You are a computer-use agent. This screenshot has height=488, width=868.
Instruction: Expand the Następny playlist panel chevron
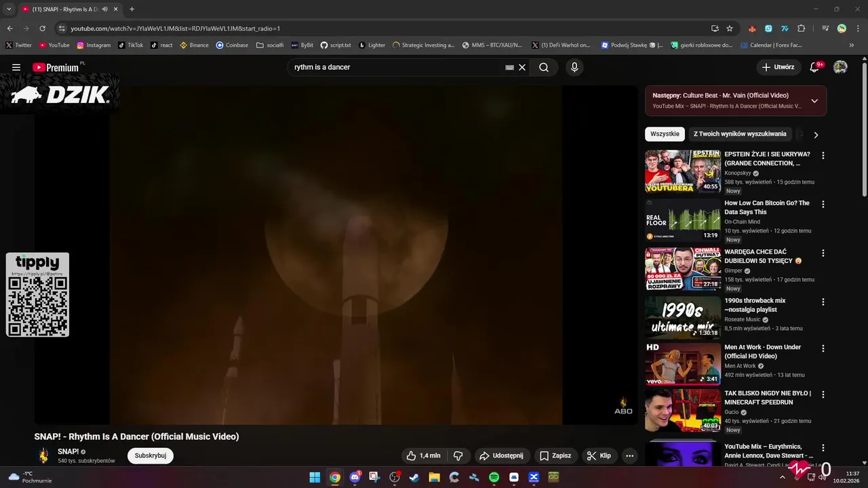click(814, 101)
